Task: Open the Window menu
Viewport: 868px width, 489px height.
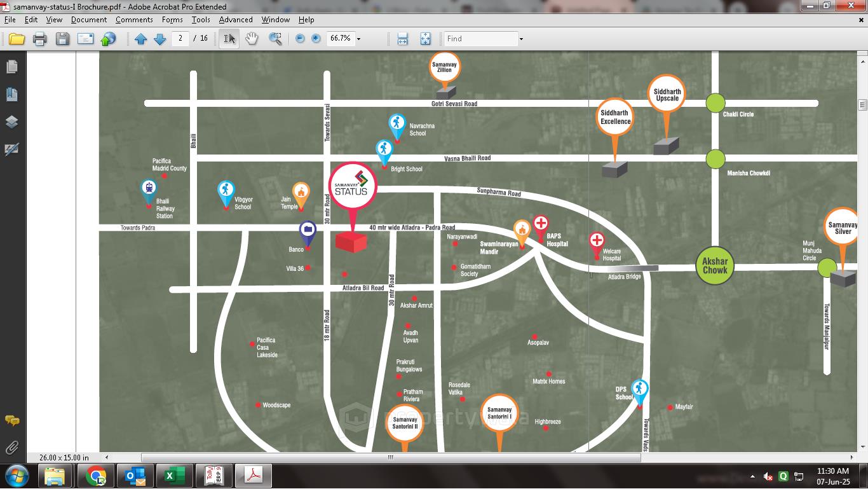Action: 276,20
